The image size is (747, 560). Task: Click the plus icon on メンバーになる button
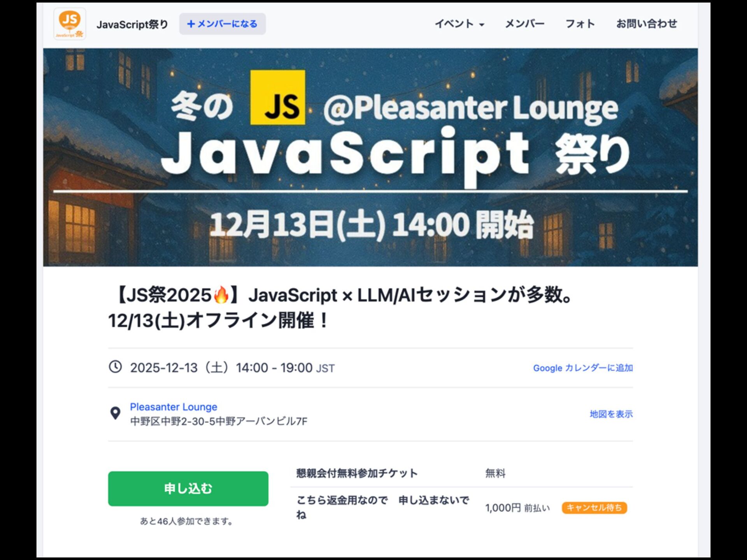[x=191, y=24]
